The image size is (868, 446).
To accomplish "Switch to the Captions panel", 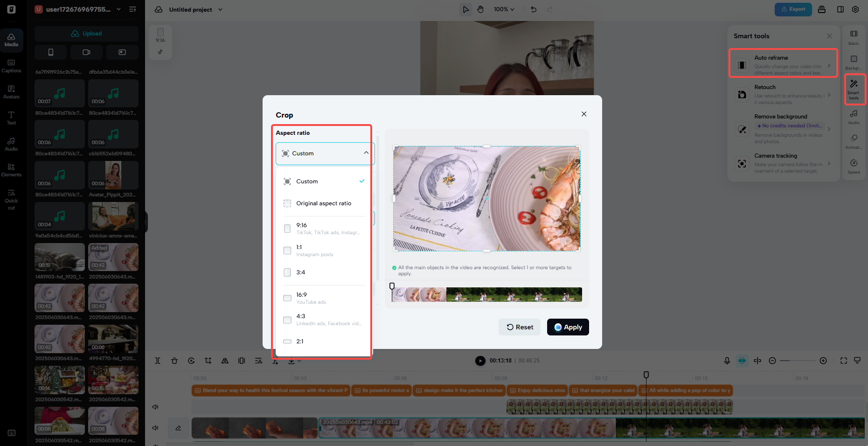I will pyautogui.click(x=11, y=65).
